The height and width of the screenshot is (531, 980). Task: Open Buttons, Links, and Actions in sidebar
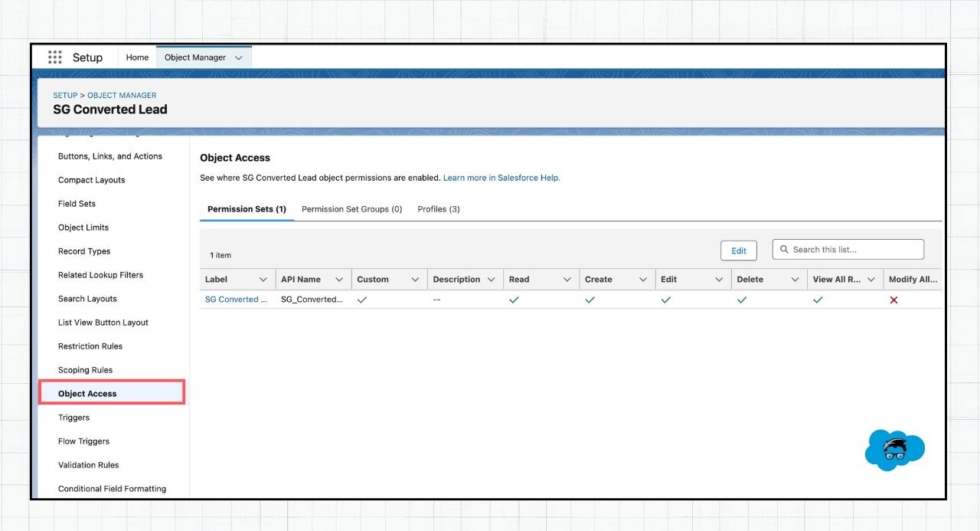tap(110, 156)
